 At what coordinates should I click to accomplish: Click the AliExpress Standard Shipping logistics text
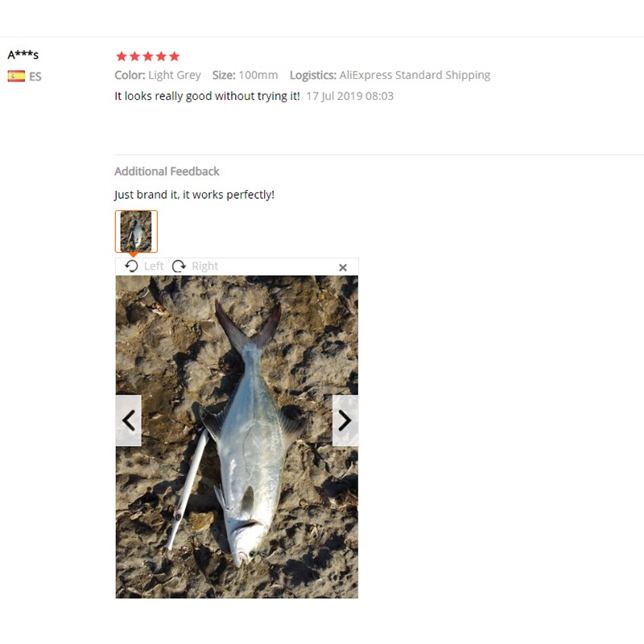(415, 75)
